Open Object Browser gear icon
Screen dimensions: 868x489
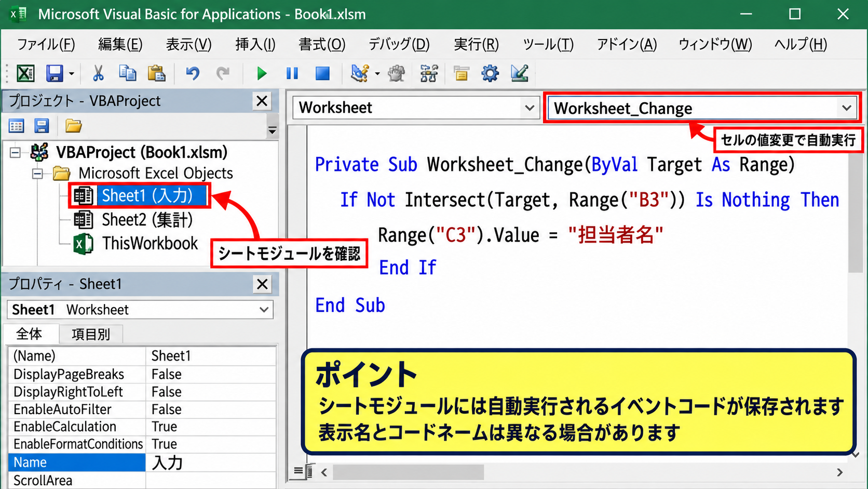click(x=490, y=73)
